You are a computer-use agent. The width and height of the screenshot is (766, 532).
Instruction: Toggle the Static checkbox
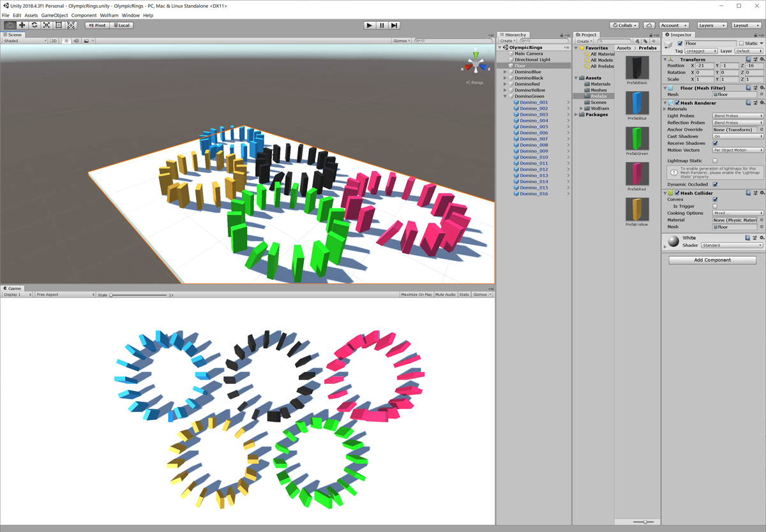(x=741, y=43)
